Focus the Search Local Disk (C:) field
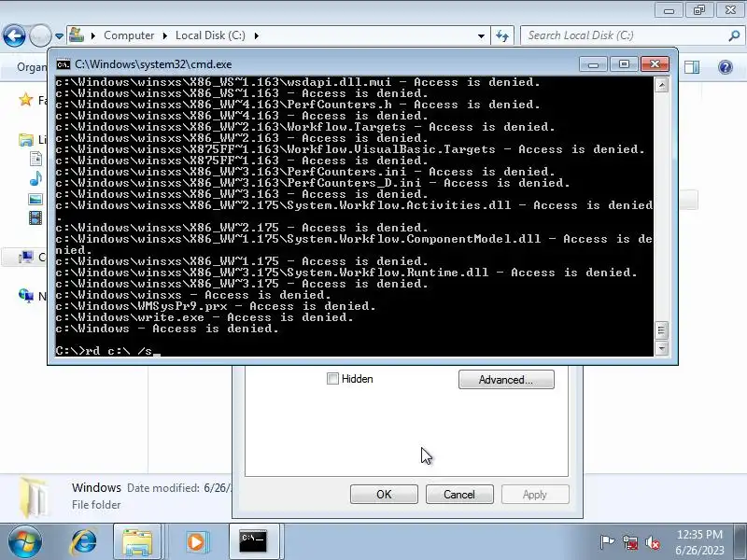The height and width of the screenshot is (560, 747). (625, 35)
